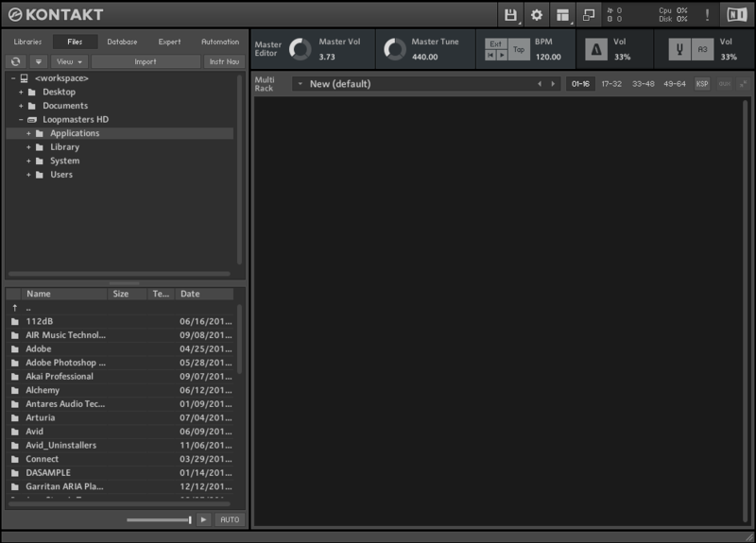The height and width of the screenshot is (543, 756).
Task: Show rack page 33-48
Action: (644, 84)
